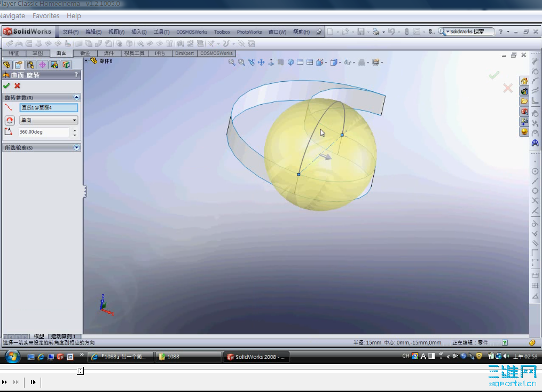Click Windows Start orb
542x392 pixels.
click(x=12, y=356)
